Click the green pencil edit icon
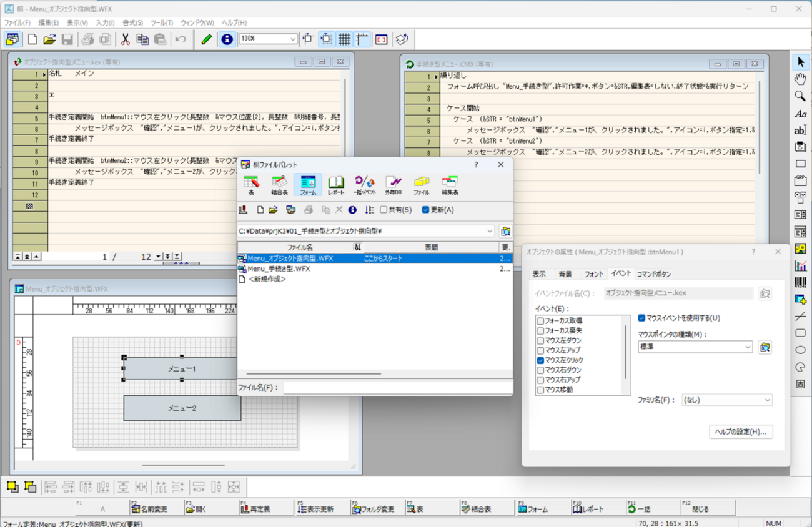The height and width of the screenshot is (527, 812). (x=207, y=39)
